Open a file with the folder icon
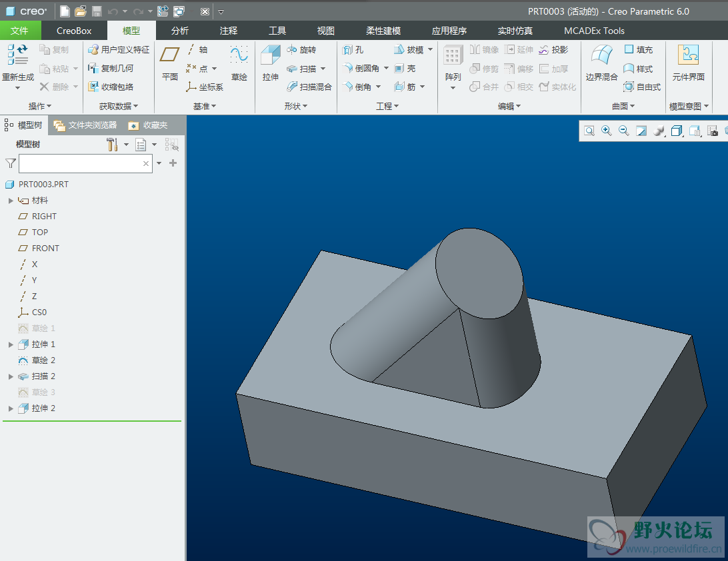 [81, 11]
